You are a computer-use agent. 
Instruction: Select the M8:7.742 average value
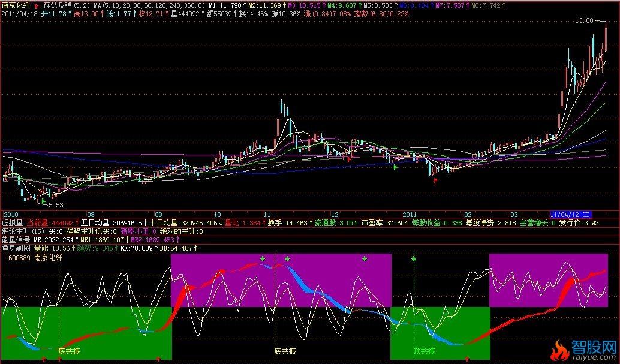pos(486,5)
